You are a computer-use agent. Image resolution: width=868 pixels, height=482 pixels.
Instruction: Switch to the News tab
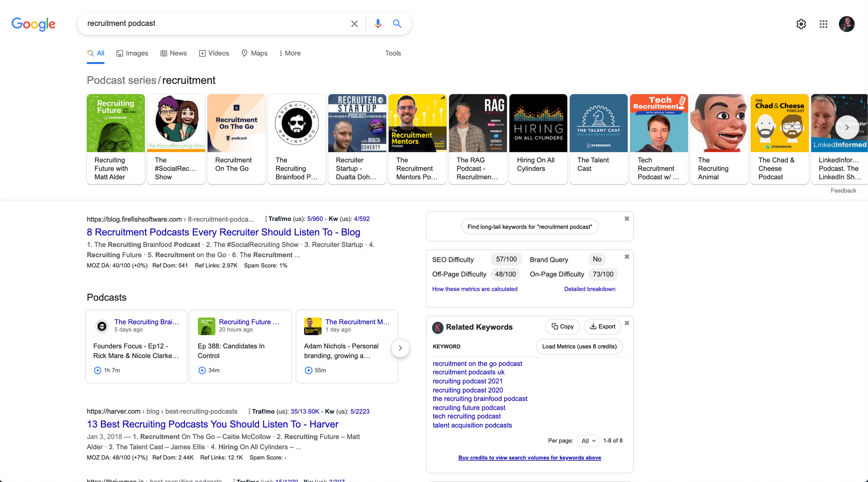pyautogui.click(x=174, y=53)
